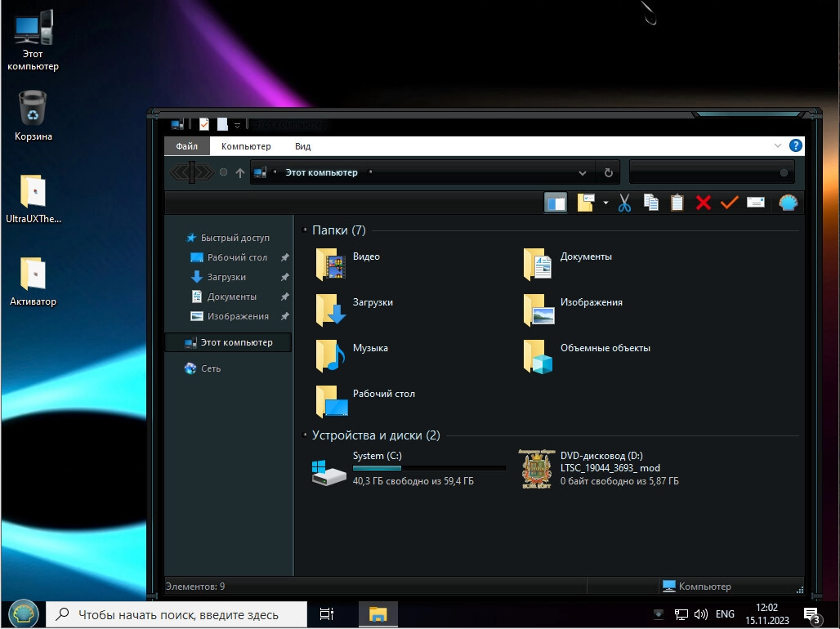Screen dimensions: 840x629
Task: Click the blue shell icon at toolbar's right end
Action: point(787,203)
